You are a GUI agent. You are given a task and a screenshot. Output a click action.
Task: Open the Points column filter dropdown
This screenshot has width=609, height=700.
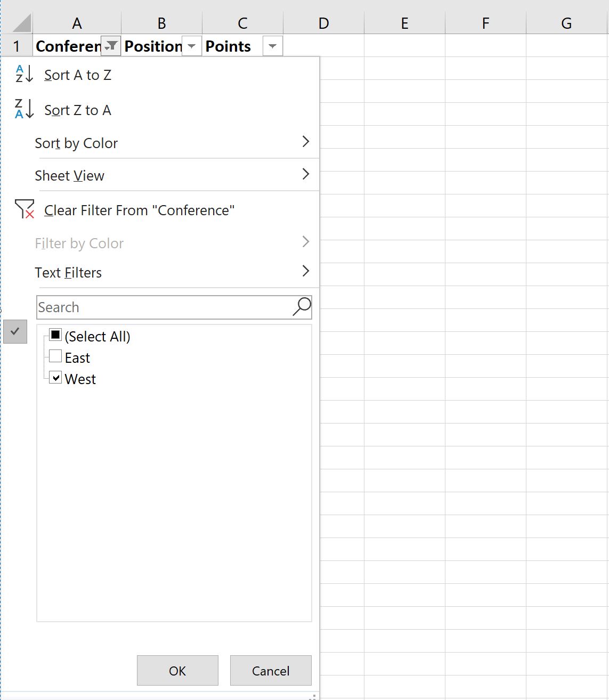click(x=272, y=46)
